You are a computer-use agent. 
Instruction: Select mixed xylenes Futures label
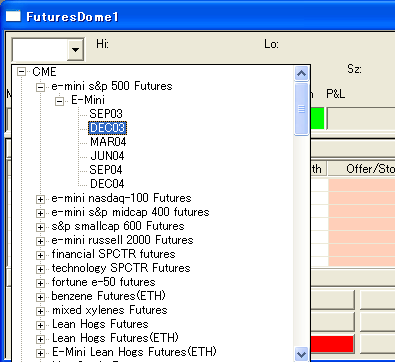coord(110,310)
